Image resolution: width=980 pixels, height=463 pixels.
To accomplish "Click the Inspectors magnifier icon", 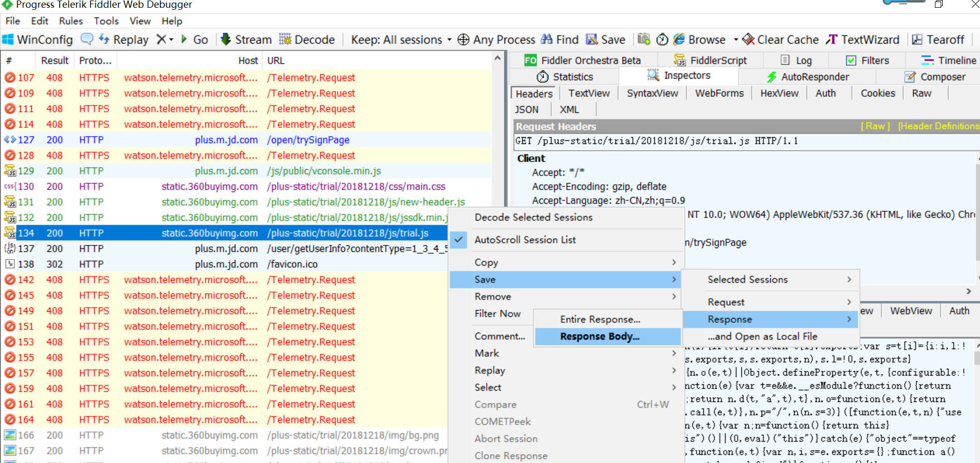I will 653,75.
